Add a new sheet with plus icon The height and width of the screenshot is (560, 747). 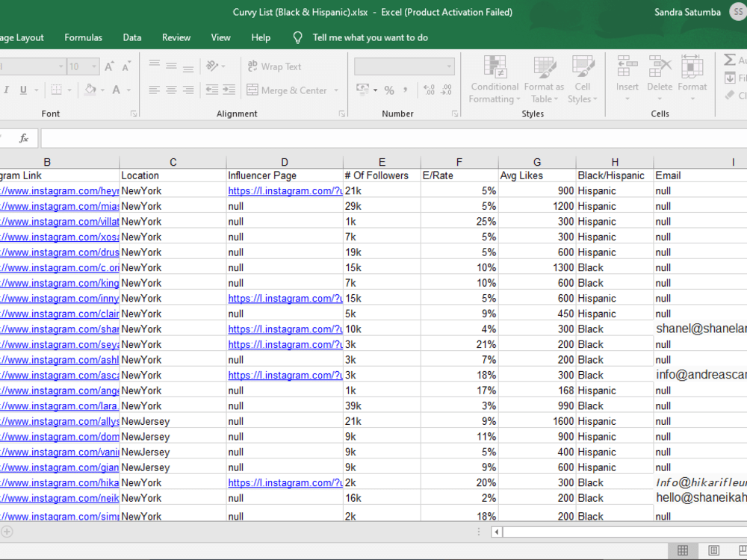(x=7, y=532)
